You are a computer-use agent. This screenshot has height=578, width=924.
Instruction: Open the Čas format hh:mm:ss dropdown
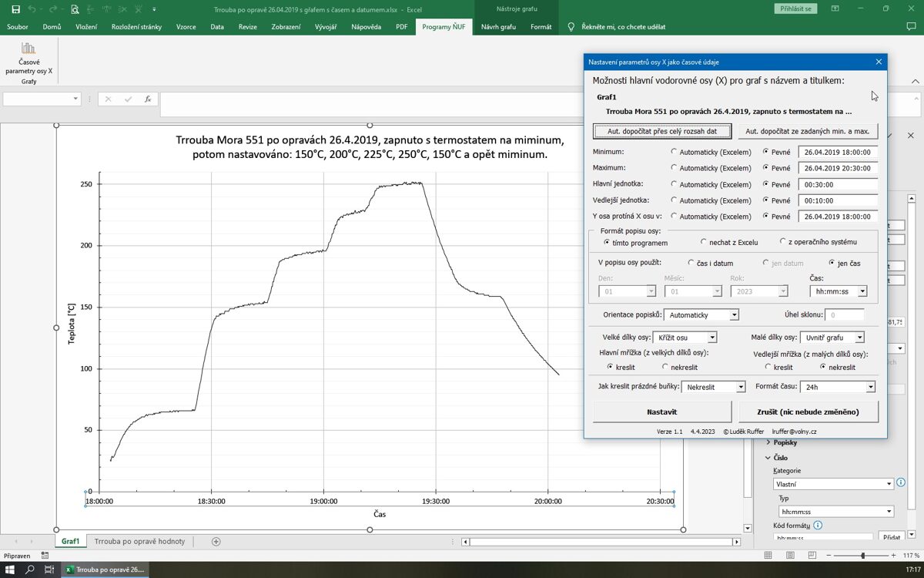click(862, 291)
